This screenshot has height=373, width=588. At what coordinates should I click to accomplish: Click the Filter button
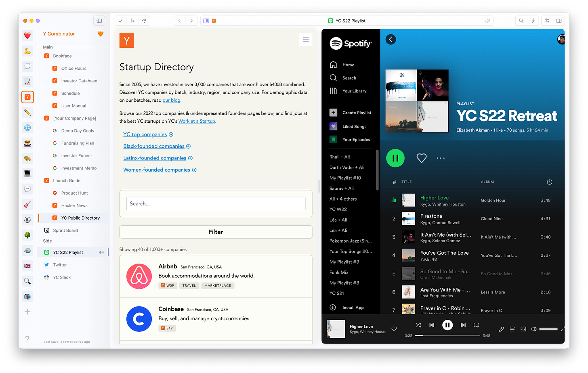coord(216,232)
